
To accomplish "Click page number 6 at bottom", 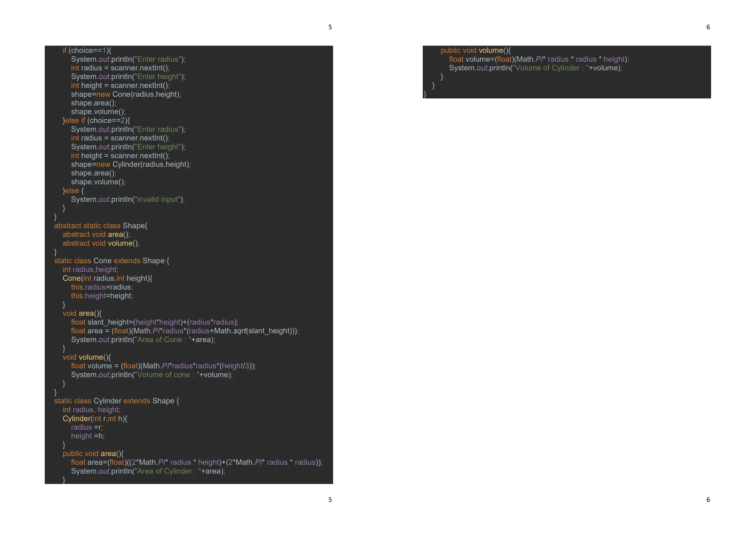I will (x=708, y=500).
